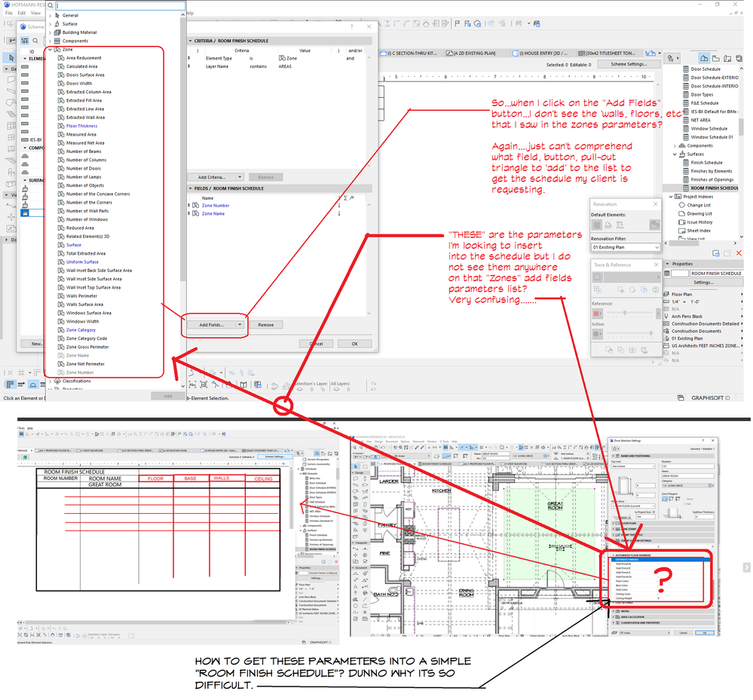Click the OK button in Scheme Settings
Image resolution: width=753 pixels, height=700 pixels.
pyautogui.click(x=354, y=344)
